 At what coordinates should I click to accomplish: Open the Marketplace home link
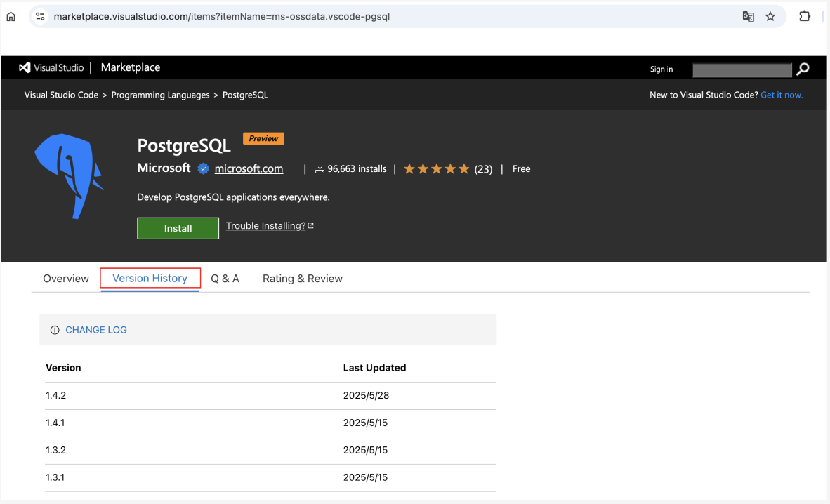tap(130, 67)
